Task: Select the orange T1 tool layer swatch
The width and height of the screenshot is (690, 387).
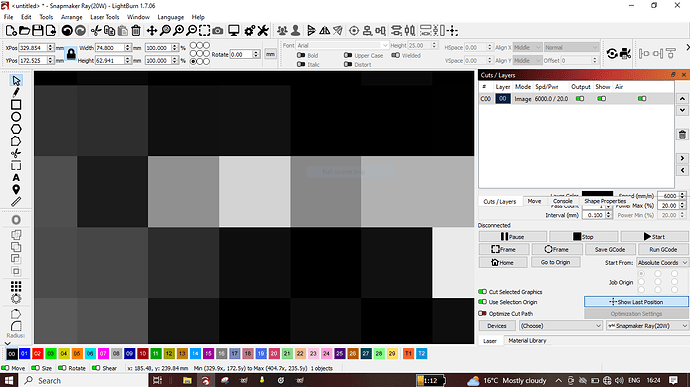Action: (408, 354)
